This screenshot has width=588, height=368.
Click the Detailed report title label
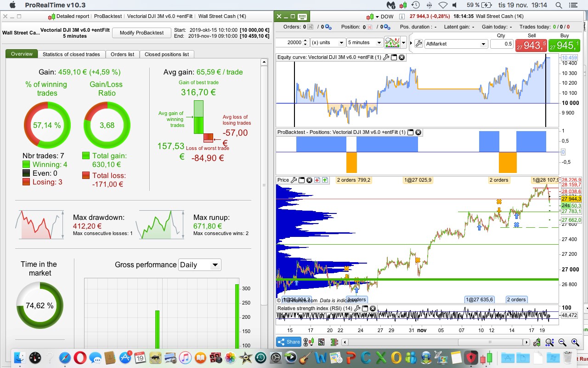73,16
